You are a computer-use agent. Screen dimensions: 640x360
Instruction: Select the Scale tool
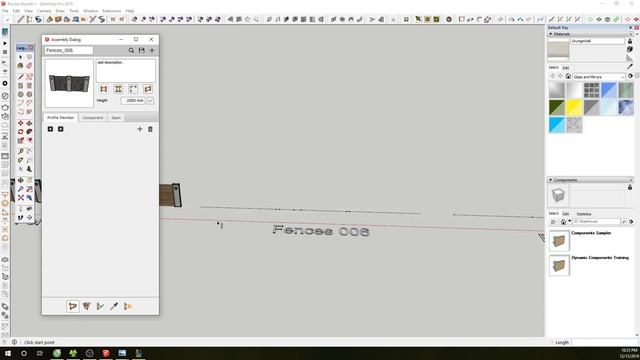click(20, 140)
